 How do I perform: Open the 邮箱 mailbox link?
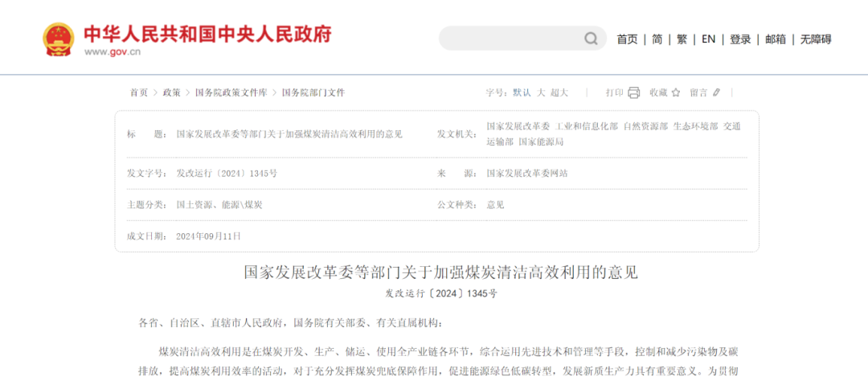coord(776,39)
